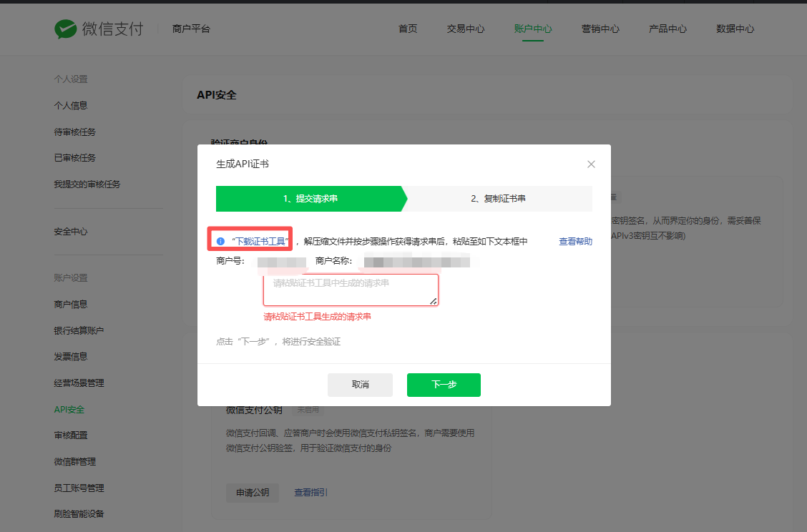
Task: Open the 产品中心 menu
Action: click(x=667, y=29)
